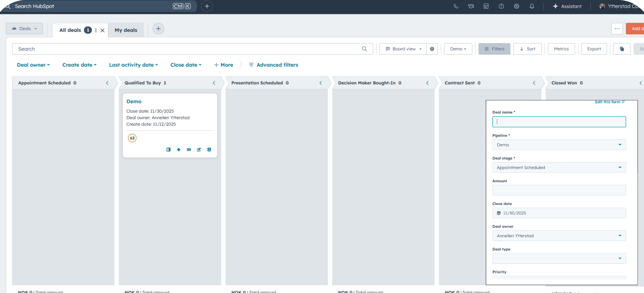Open board settings gear next to Board view
This screenshot has width=644, height=293.
(x=432, y=49)
